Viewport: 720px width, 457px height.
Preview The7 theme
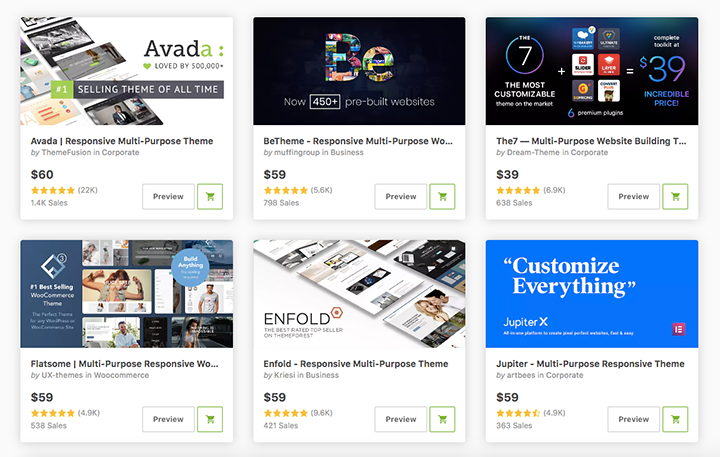point(634,197)
